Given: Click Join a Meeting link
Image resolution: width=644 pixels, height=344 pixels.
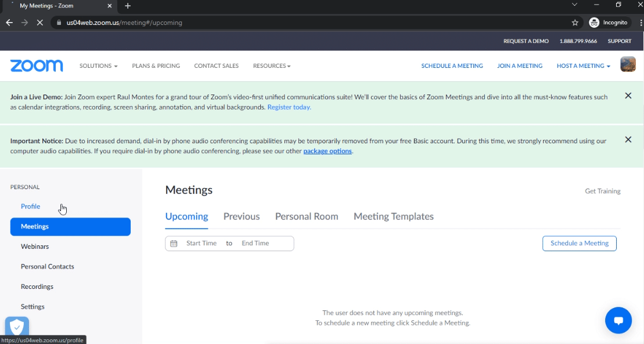Looking at the screenshot, I should tap(520, 66).
